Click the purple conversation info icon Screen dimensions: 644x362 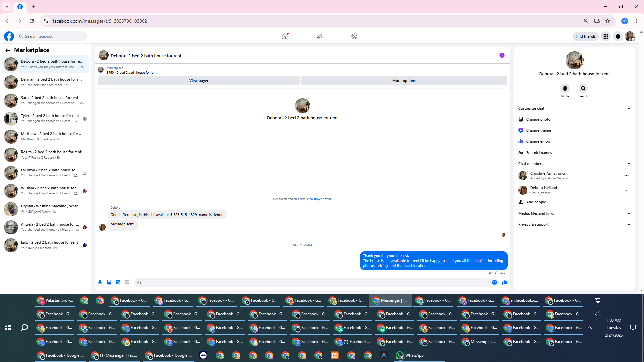pyautogui.click(x=502, y=55)
